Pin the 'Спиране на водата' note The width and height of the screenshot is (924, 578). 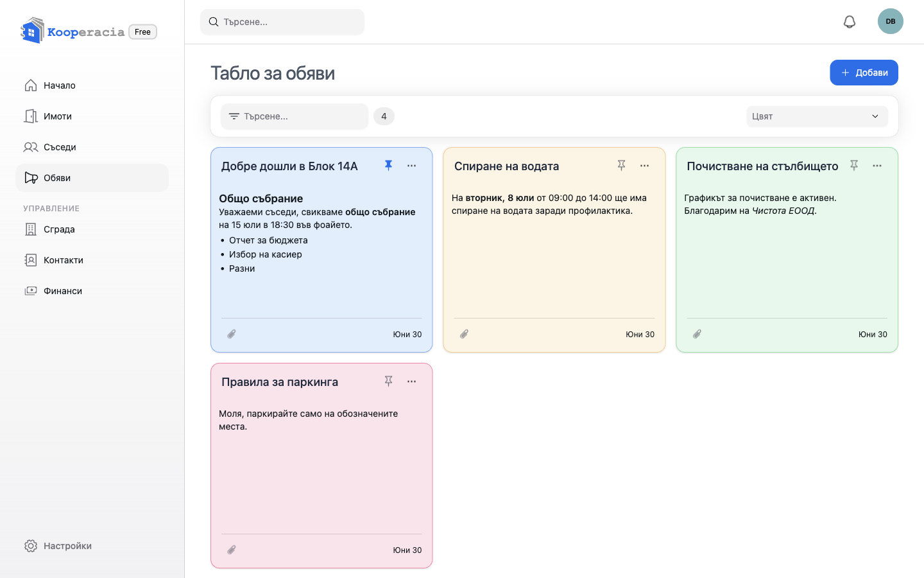pos(621,166)
